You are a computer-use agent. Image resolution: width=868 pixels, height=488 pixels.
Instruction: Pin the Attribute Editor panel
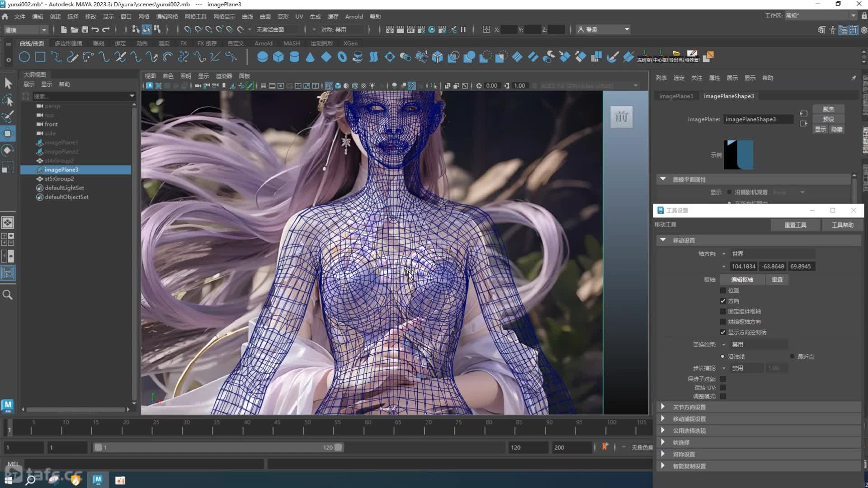[x=853, y=78]
